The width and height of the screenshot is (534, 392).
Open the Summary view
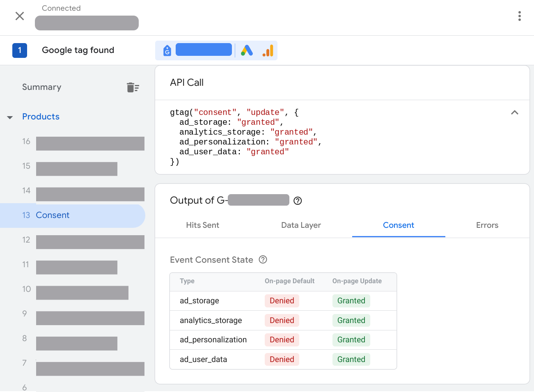41,87
